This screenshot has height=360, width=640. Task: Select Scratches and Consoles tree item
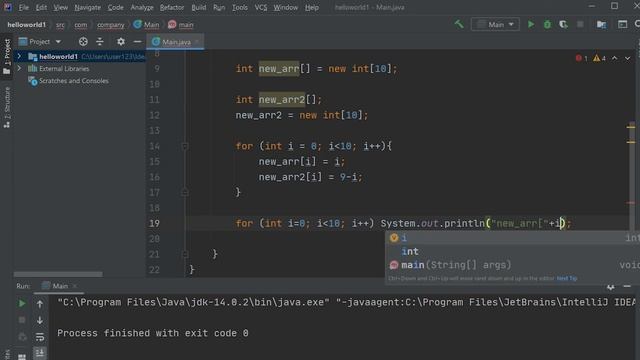click(x=68, y=81)
